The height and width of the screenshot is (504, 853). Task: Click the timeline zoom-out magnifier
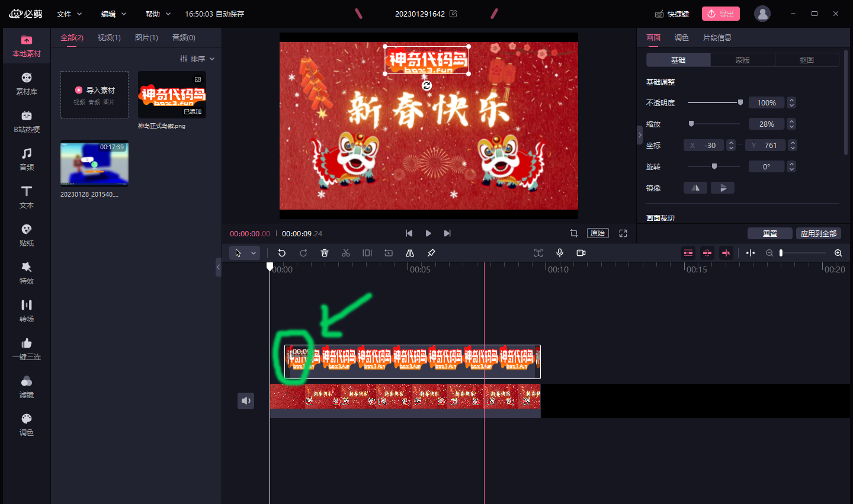[769, 253]
